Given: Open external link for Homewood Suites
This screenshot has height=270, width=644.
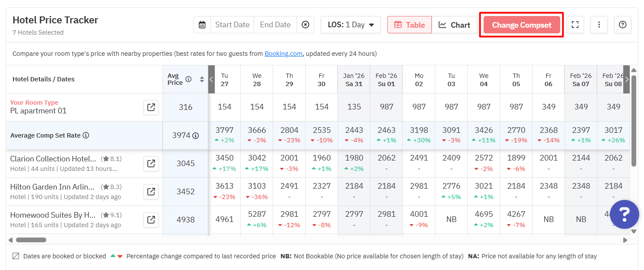Looking at the screenshot, I should coord(151,220).
